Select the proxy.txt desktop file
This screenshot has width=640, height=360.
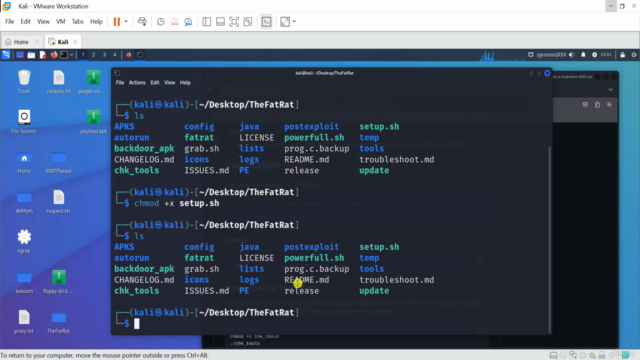click(x=24, y=322)
